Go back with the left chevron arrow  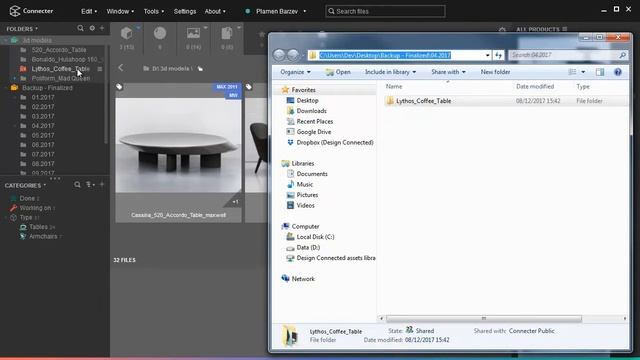pos(121,68)
